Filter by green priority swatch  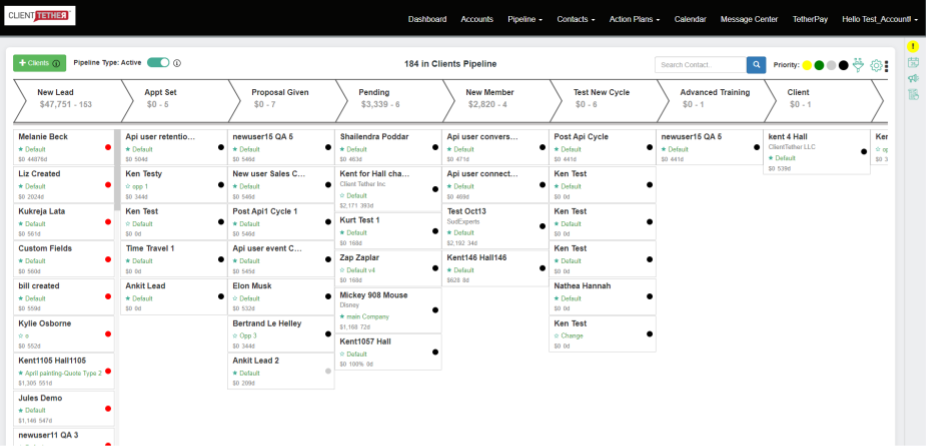pyautogui.click(x=819, y=65)
